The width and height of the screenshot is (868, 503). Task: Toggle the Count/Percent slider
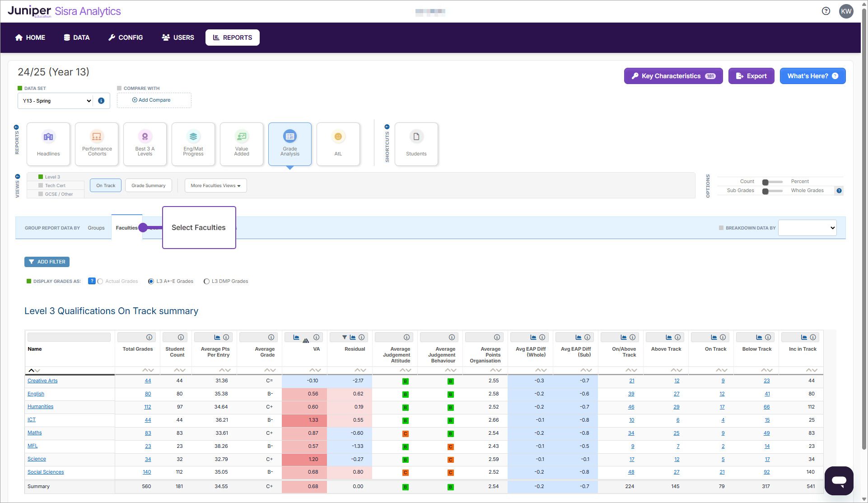point(772,182)
